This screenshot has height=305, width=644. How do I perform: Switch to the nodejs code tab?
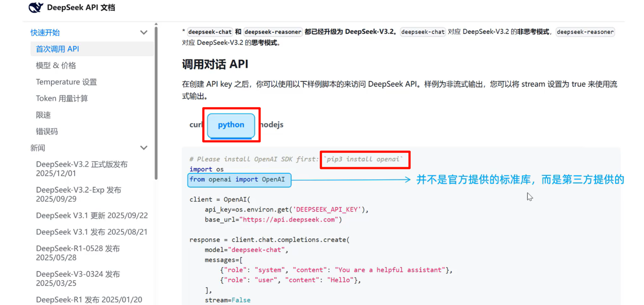click(272, 125)
